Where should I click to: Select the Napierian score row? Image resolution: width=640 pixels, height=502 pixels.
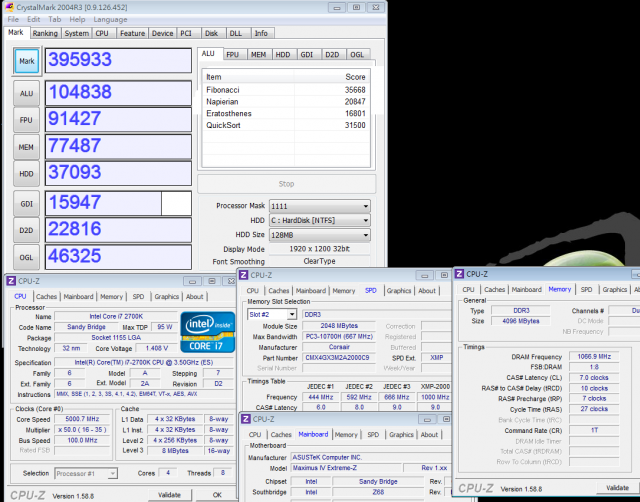pos(286,102)
